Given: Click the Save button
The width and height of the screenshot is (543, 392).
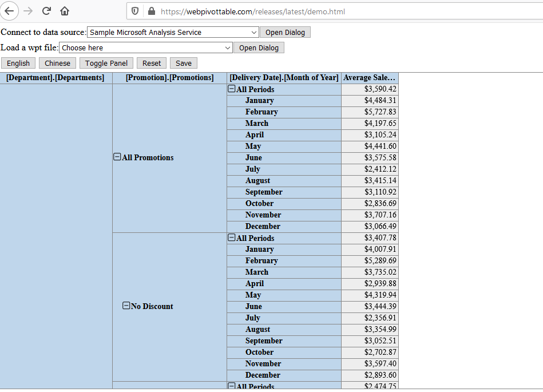Looking at the screenshot, I should [x=184, y=63].
